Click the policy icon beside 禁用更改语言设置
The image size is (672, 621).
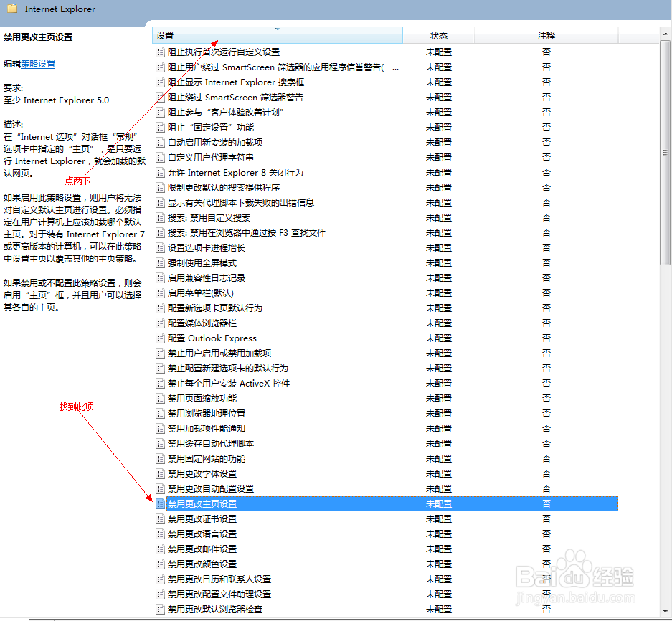tap(160, 534)
